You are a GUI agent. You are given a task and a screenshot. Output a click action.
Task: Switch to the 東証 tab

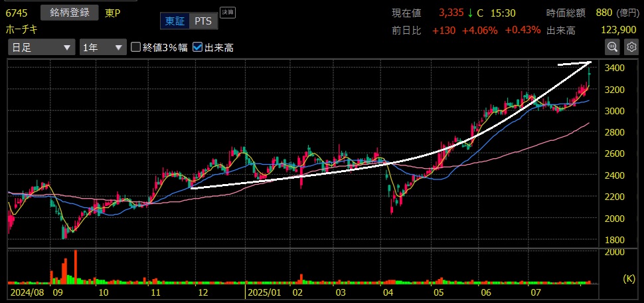pyautogui.click(x=175, y=21)
